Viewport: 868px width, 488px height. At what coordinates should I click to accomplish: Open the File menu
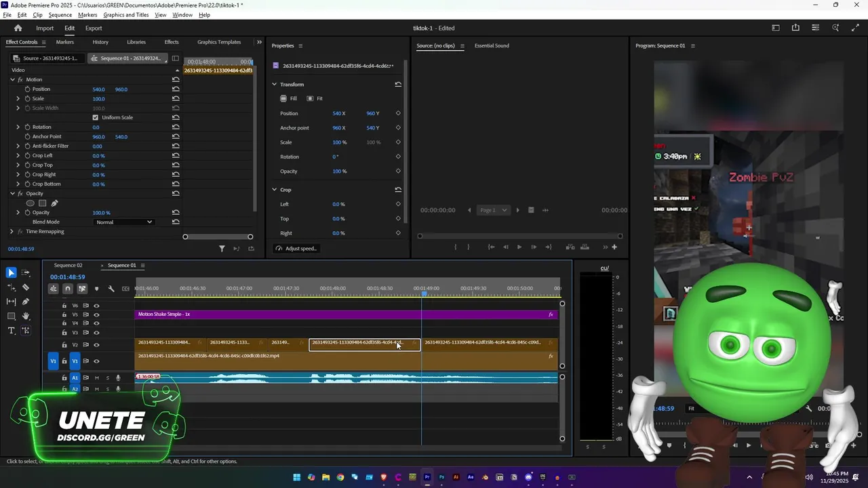[7, 15]
